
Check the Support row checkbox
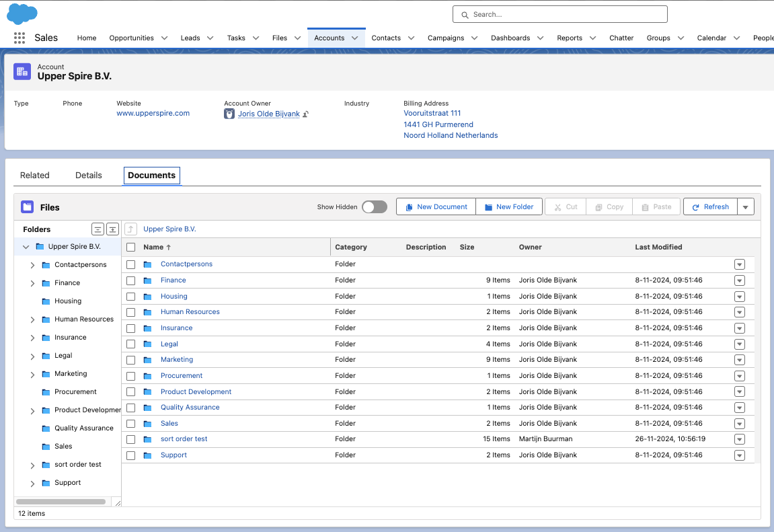(x=131, y=455)
